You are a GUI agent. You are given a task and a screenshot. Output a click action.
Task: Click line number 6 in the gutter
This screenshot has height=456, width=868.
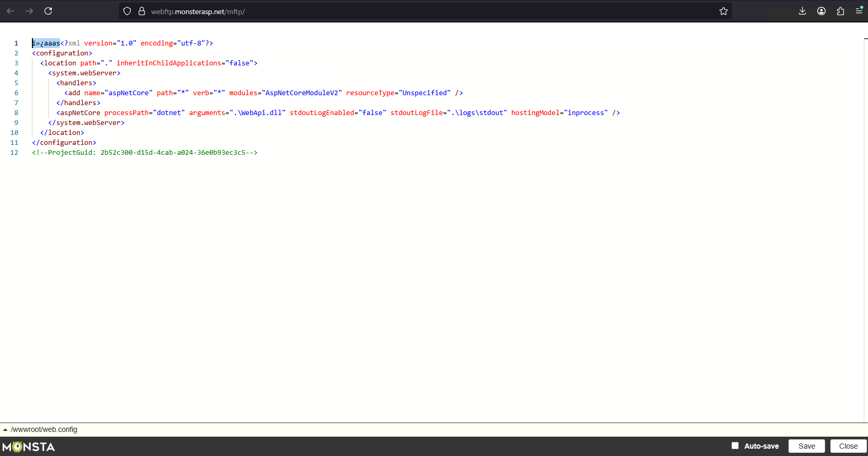pos(16,93)
